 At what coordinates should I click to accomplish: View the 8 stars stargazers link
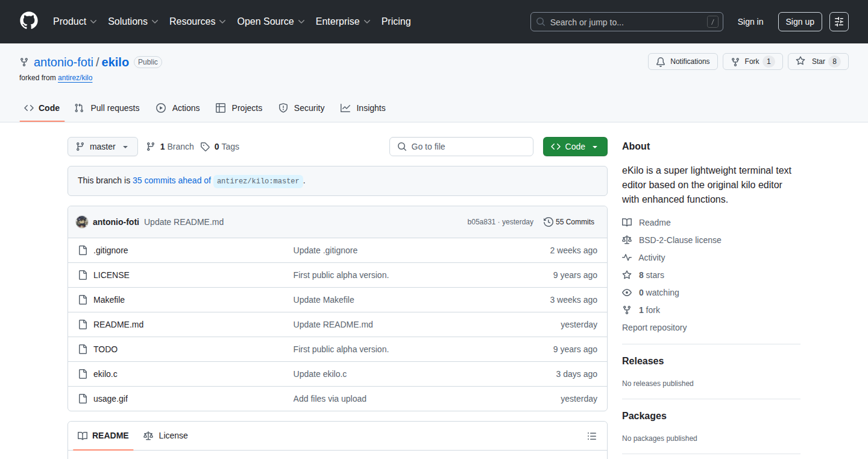click(x=643, y=275)
